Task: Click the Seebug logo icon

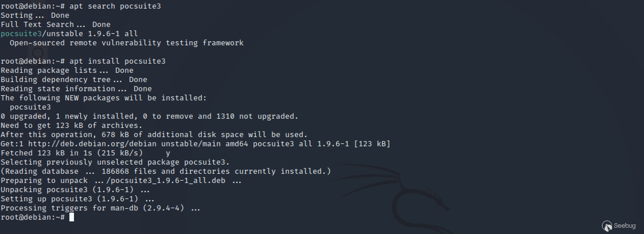Action: pos(607,226)
